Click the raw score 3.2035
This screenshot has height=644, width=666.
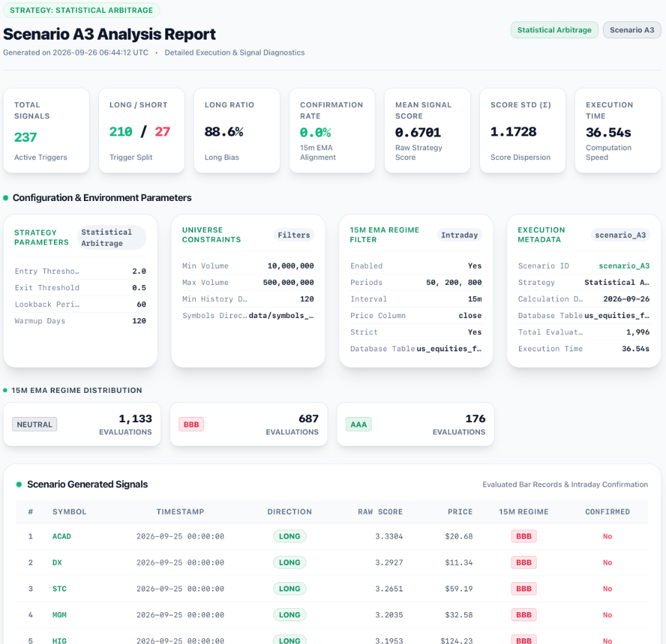[x=389, y=615]
